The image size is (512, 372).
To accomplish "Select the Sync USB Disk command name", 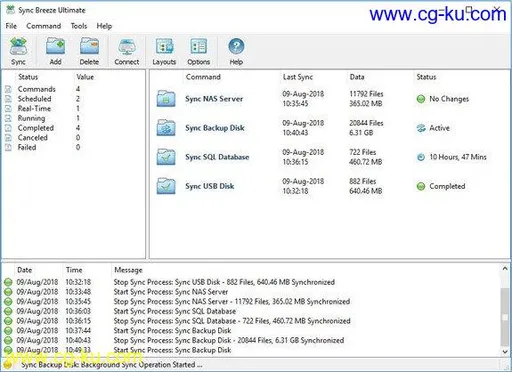I will point(210,186).
